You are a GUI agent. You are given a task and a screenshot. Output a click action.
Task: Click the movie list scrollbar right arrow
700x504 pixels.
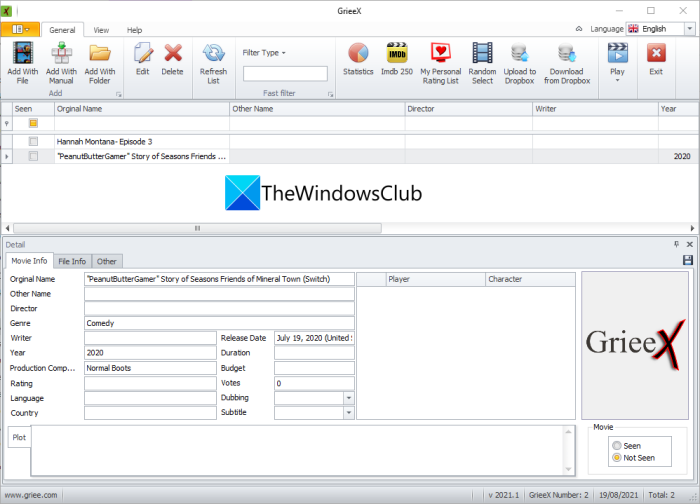692,228
